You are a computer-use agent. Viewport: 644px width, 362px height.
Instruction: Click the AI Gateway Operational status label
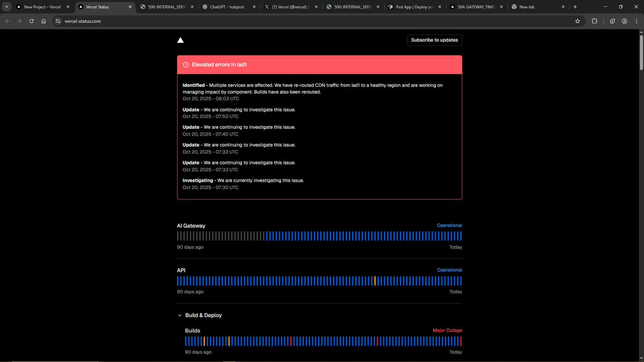[x=449, y=225]
